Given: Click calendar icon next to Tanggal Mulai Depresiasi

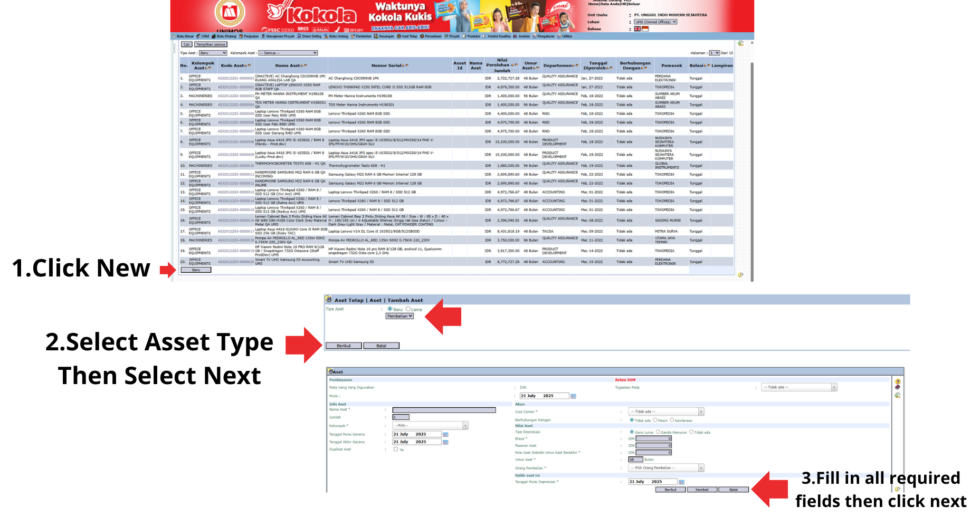Looking at the screenshot, I should pos(681,482).
